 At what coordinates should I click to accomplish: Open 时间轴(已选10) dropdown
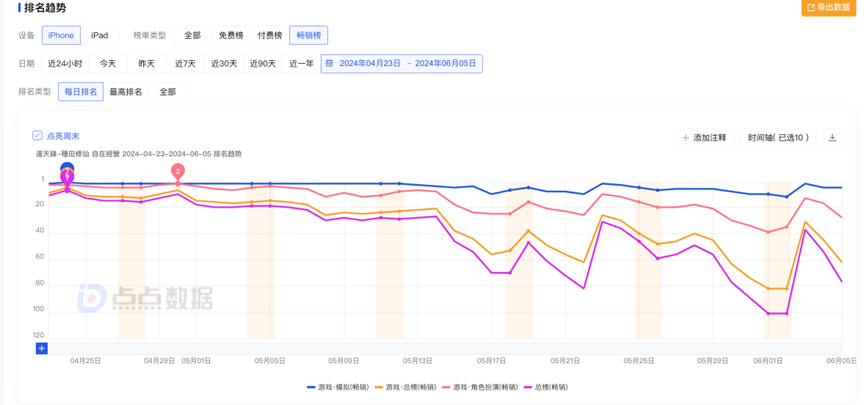778,138
